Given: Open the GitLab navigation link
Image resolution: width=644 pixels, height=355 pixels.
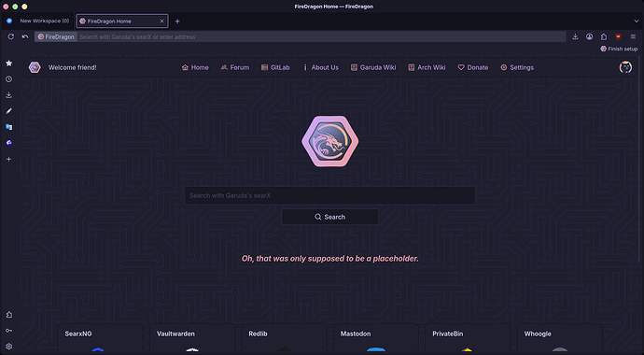Looking at the screenshot, I should coord(275,67).
